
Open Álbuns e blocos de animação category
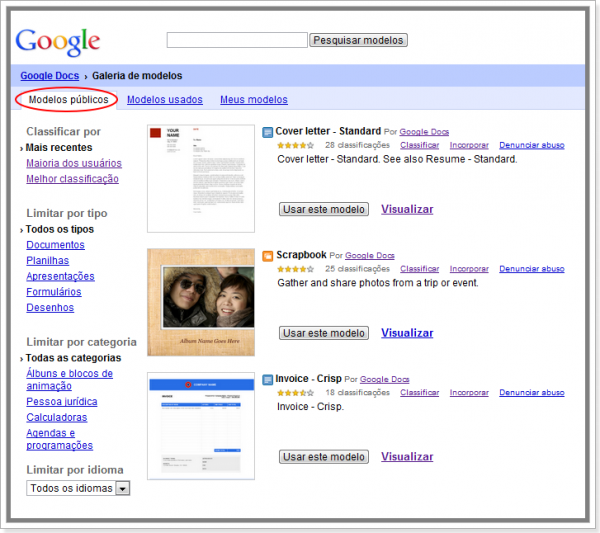tap(69, 380)
